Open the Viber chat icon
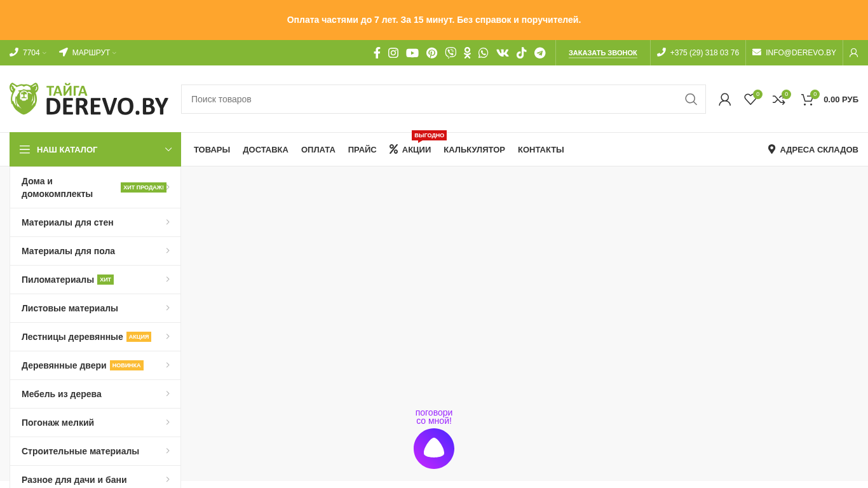The height and width of the screenshot is (488, 868). coord(451,53)
